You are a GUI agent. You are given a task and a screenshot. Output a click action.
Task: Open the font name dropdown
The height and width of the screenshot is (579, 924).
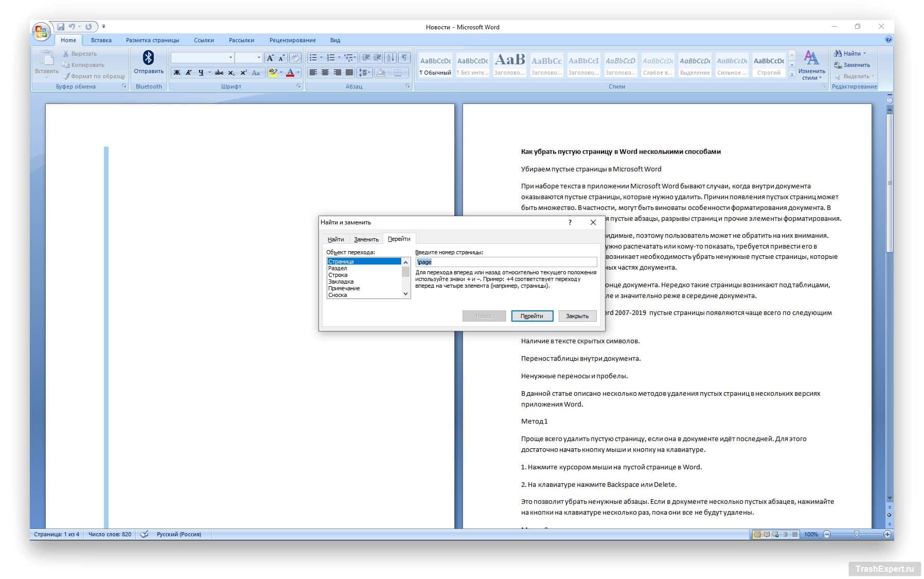[230, 58]
